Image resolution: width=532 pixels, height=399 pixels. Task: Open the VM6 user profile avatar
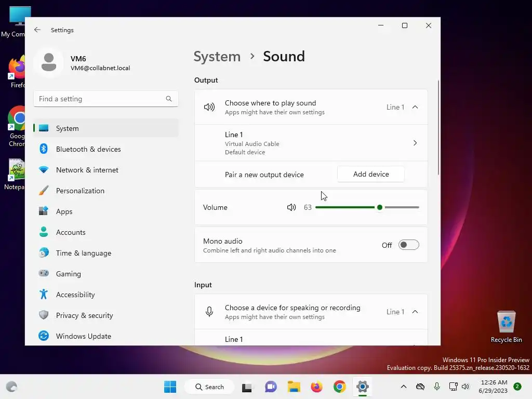click(x=49, y=62)
